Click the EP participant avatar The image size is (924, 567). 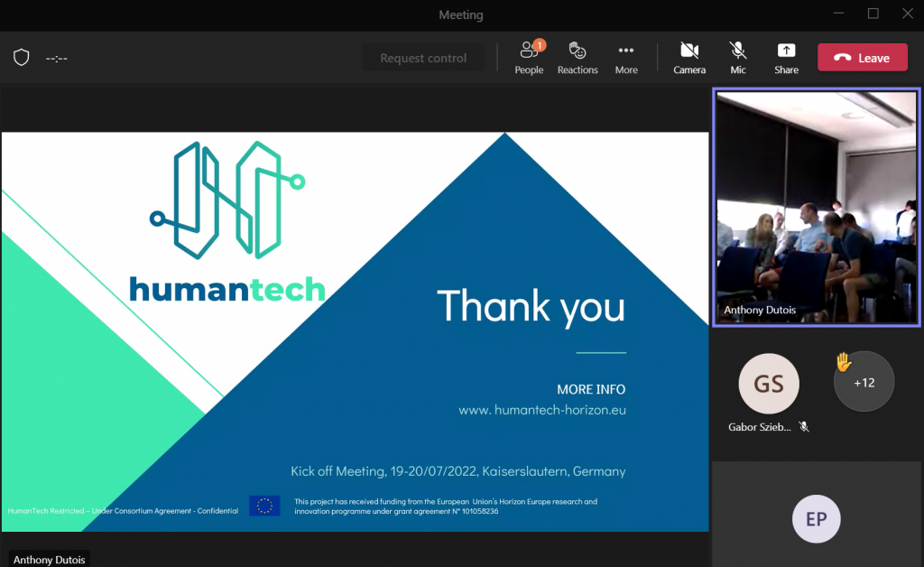[x=816, y=518]
